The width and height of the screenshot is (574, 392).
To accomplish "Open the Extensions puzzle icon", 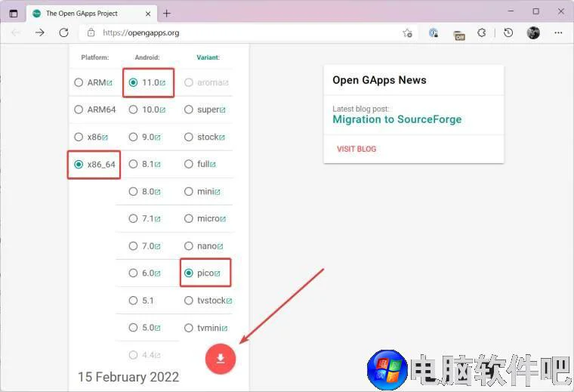I will click(x=482, y=33).
